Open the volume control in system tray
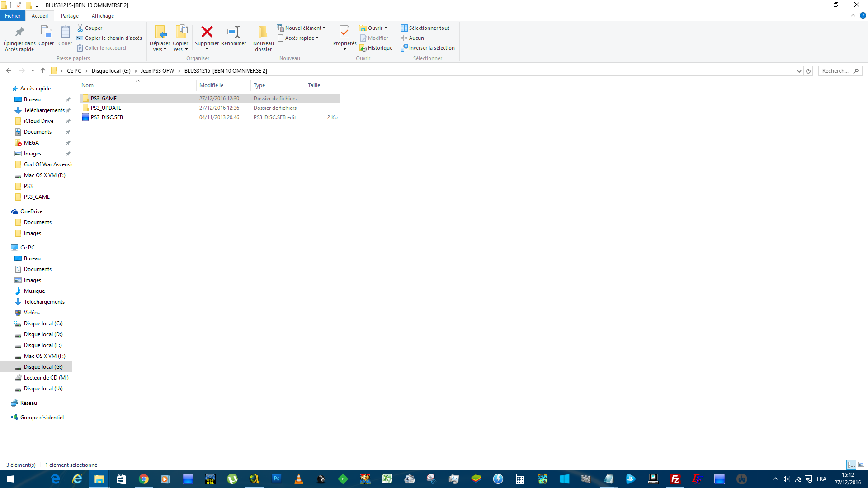 786,479
